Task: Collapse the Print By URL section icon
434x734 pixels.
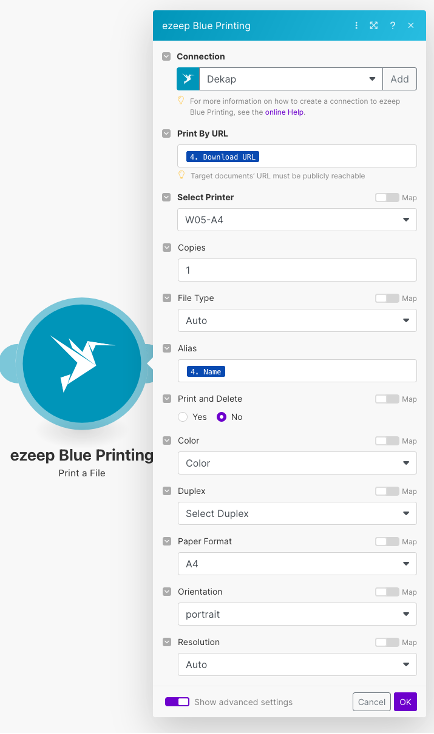Action: click(166, 133)
